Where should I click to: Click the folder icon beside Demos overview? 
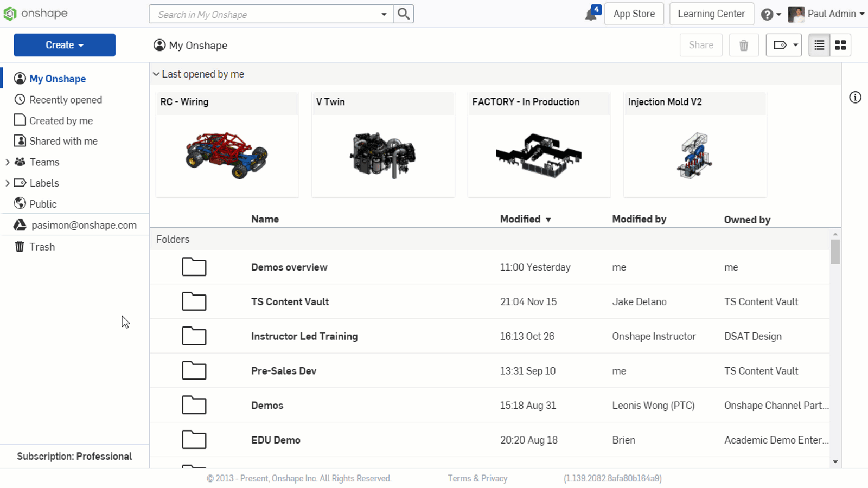point(194,267)
